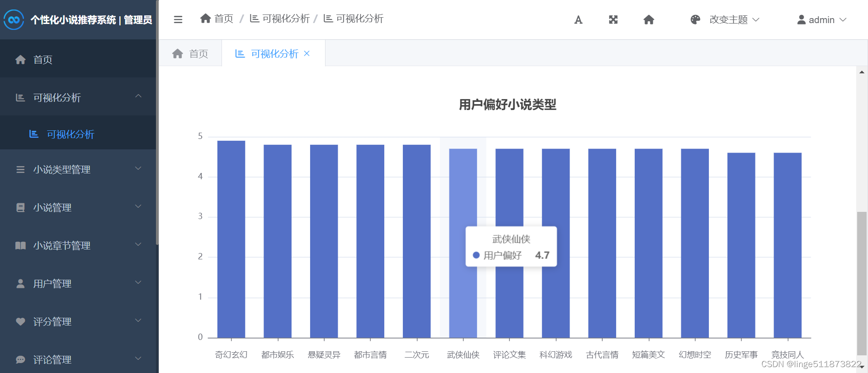Click the book icon beside 小说管理
This screenshot has width=868, height=373.
[x=20, y=208]
